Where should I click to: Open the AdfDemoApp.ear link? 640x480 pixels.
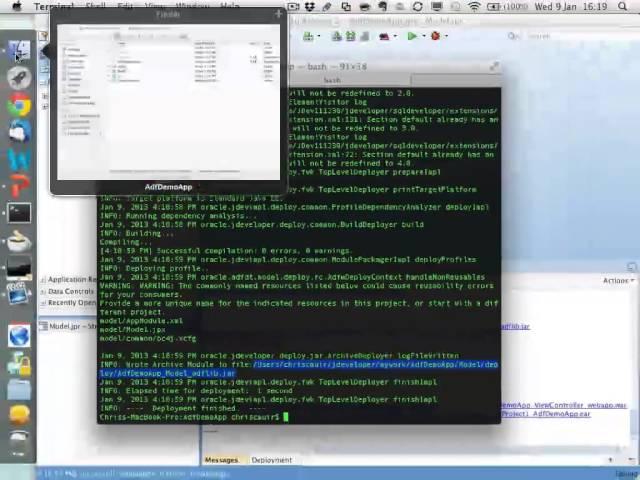point(546,414)
